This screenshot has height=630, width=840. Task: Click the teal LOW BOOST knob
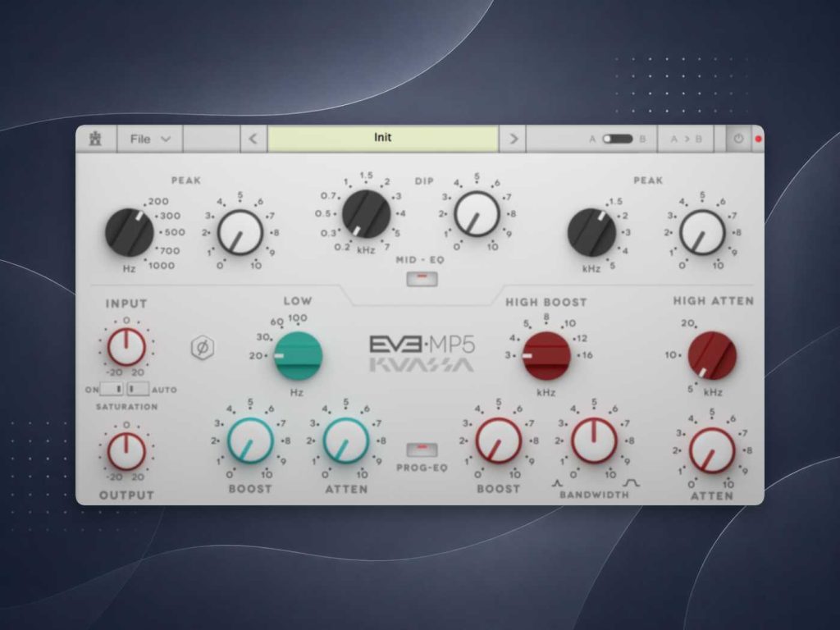[250, 441]
